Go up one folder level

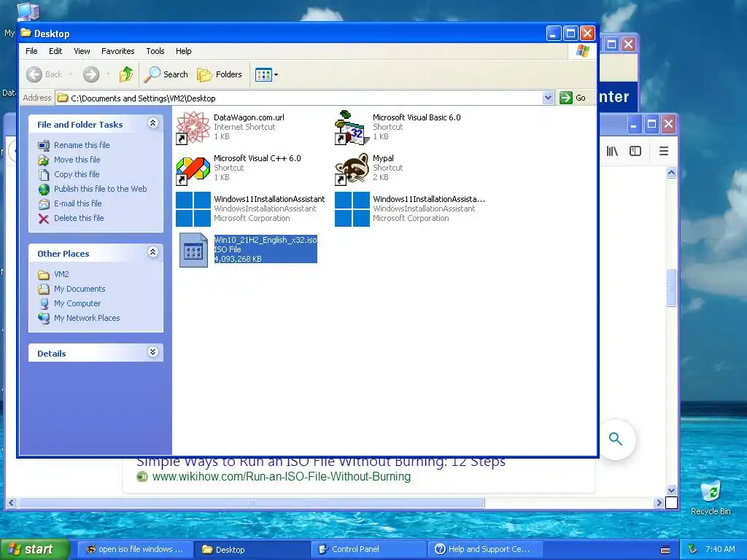[126, 74]
